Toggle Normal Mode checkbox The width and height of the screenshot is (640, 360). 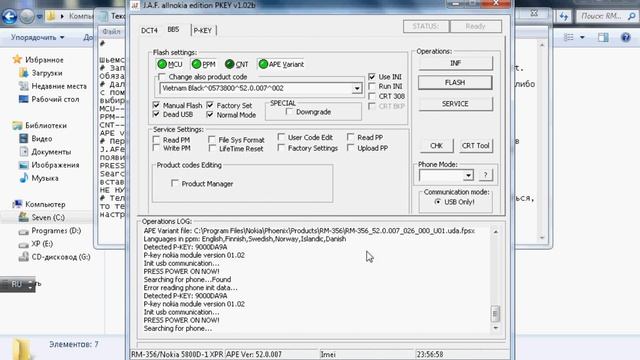tap(210, 115)
